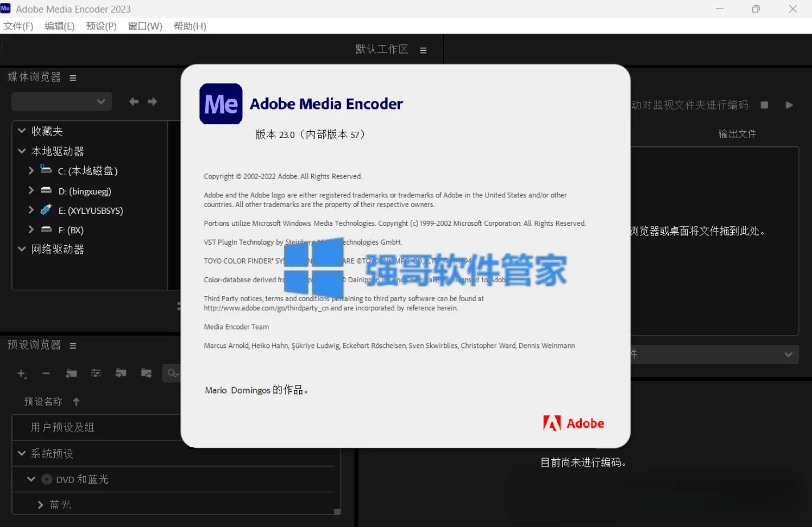This screenshot has width=812, height=527.
Task: Select the 媒体浏览器 panel tab
Action: [34, 77]
